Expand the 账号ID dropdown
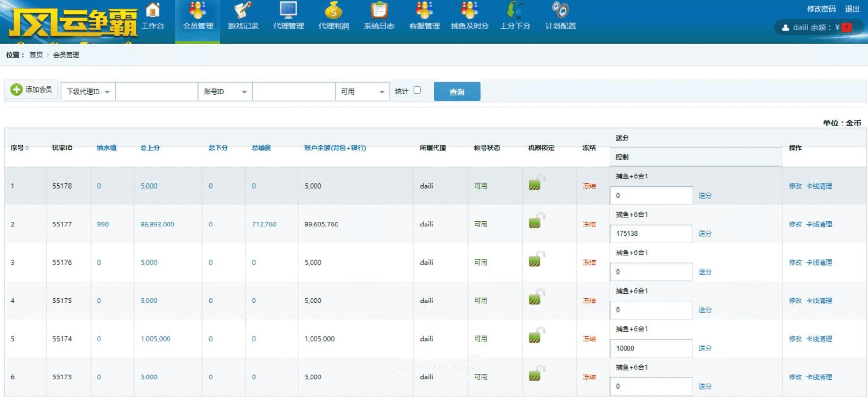Viewport: 868px width, 401px height. [225, 92]
